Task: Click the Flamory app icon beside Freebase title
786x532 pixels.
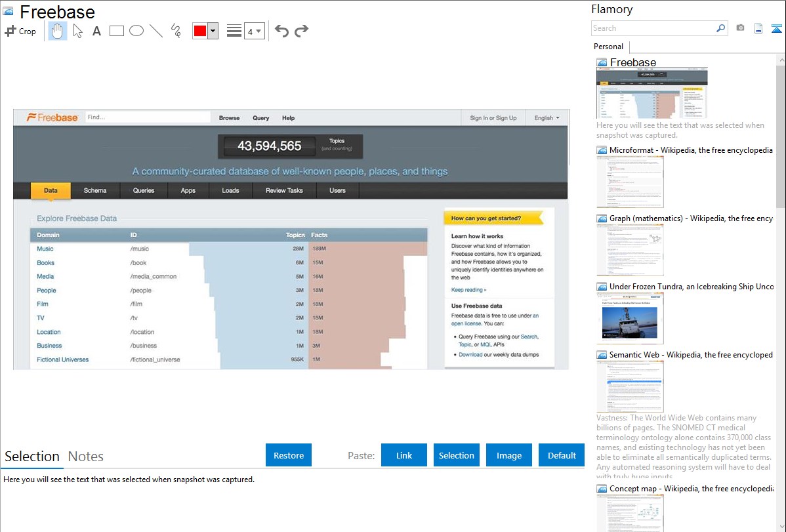Action: tap(8, 11)
